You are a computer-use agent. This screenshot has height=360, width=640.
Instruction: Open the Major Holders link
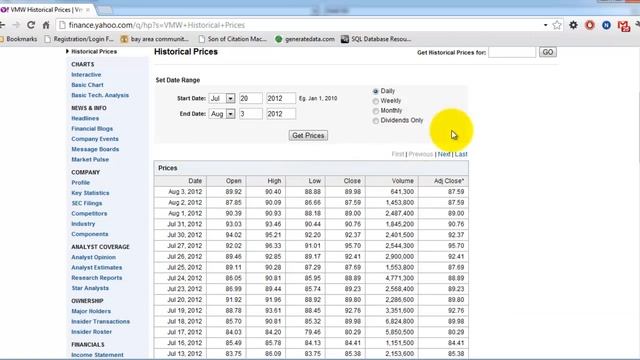pyautogui.click(x=91, y=311)
